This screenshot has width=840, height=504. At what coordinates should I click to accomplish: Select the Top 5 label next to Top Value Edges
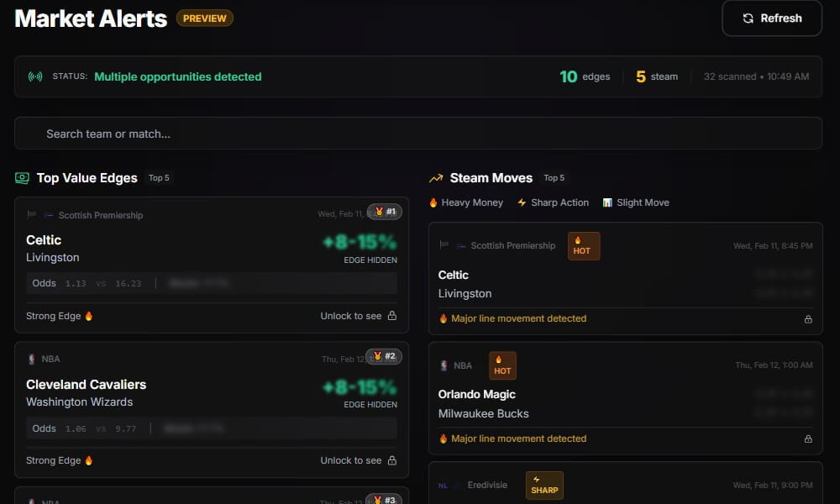(158, 178)
